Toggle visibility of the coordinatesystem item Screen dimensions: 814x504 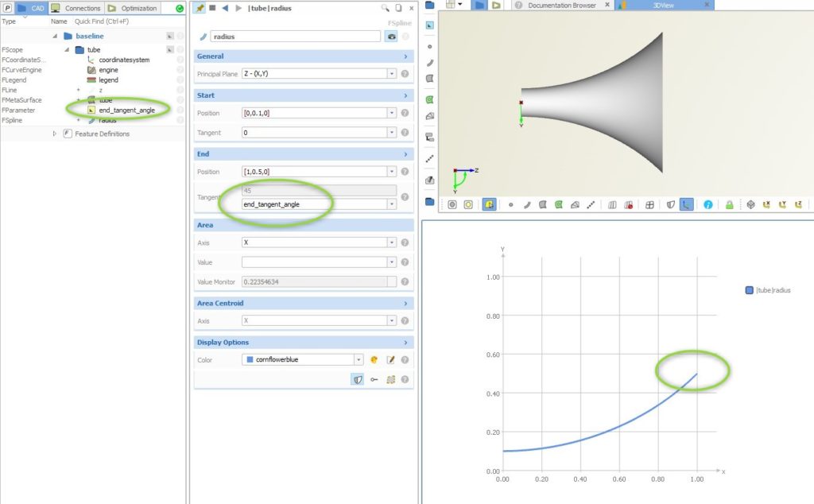pyautogui.click(x=180, y=60)
